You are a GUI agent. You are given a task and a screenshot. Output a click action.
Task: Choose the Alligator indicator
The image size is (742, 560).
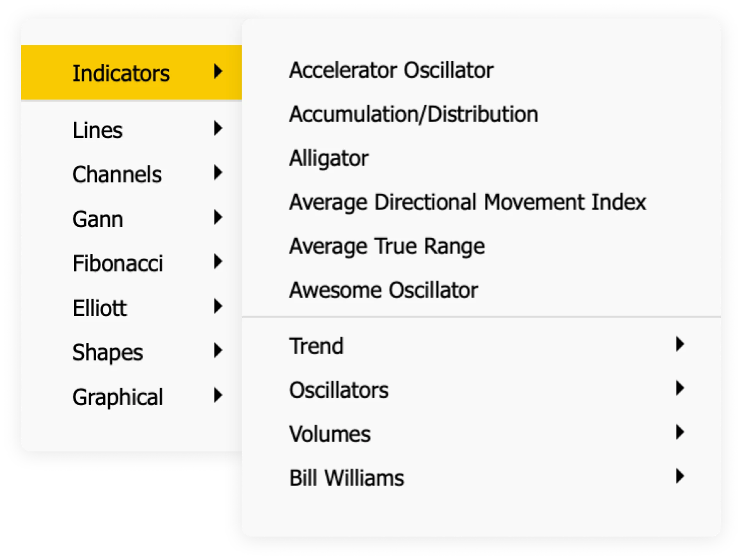329,158
